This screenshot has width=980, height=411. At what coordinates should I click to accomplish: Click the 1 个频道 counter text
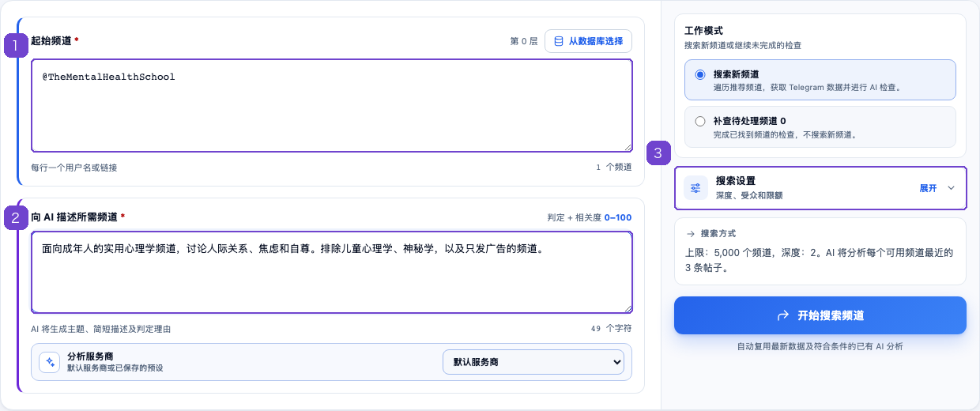click(614, 168)
